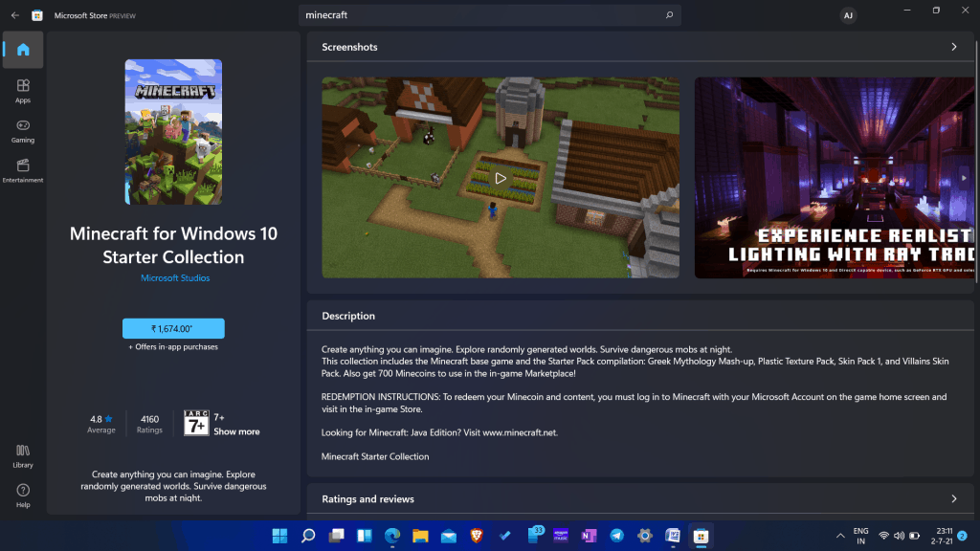Play the Minecraft gameplay trailer
The width and height of the screenshot is (980, 551).
tap(501, 177)
